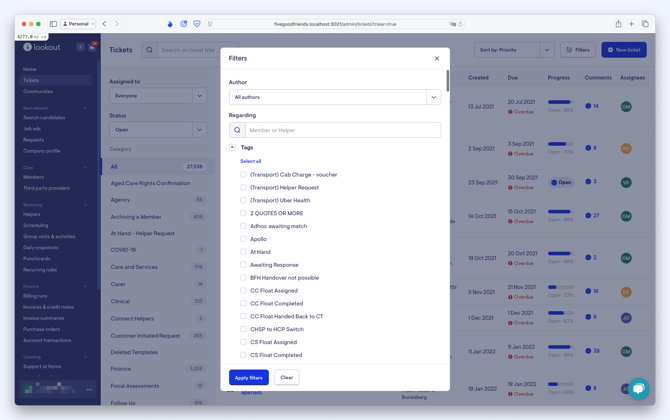
Task: Click the search icon in Regarding field
Action: [x=237, y=130]
